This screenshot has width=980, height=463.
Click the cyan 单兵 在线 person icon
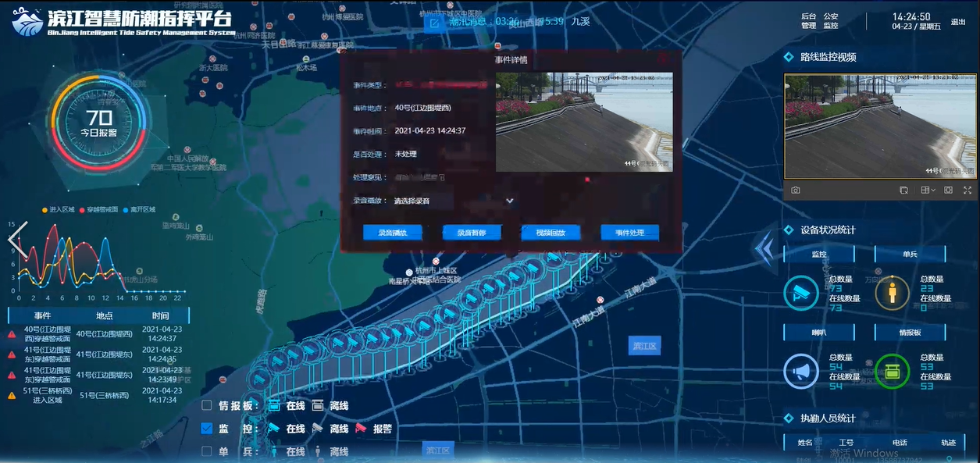tap(274, 451)
